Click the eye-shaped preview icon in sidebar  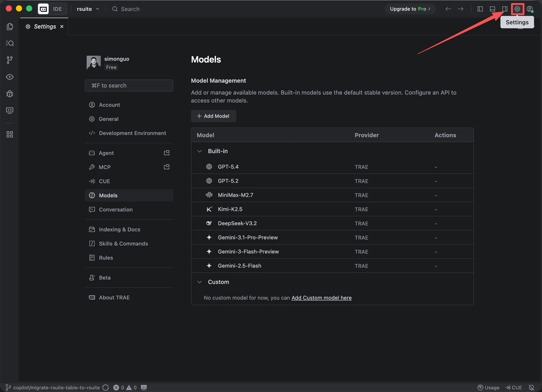(10, 77)
